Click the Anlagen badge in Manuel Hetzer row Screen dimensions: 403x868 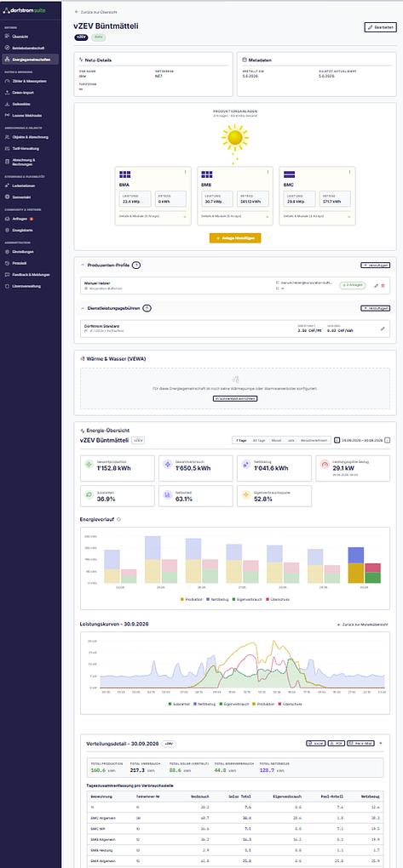click(x=353, y=285)
